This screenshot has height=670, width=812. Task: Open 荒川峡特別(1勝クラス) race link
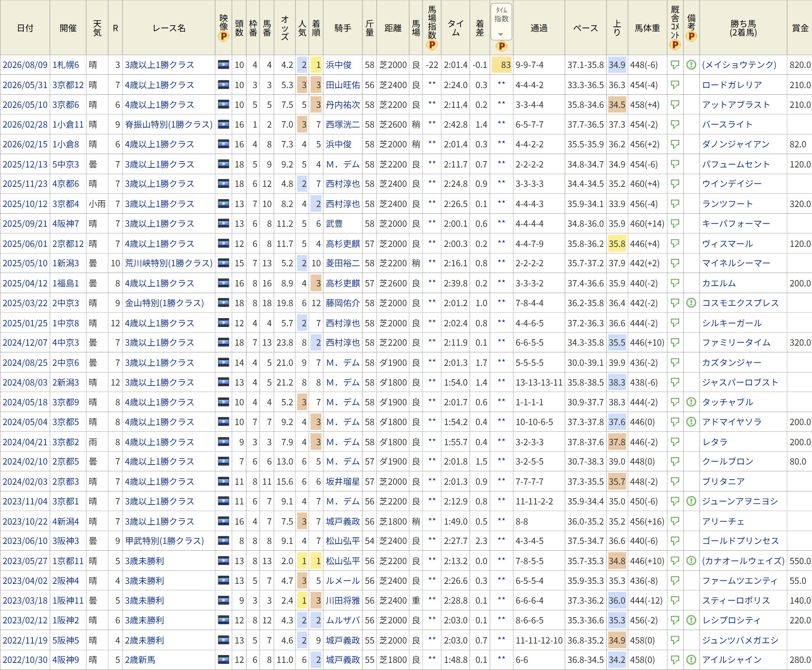169,263
